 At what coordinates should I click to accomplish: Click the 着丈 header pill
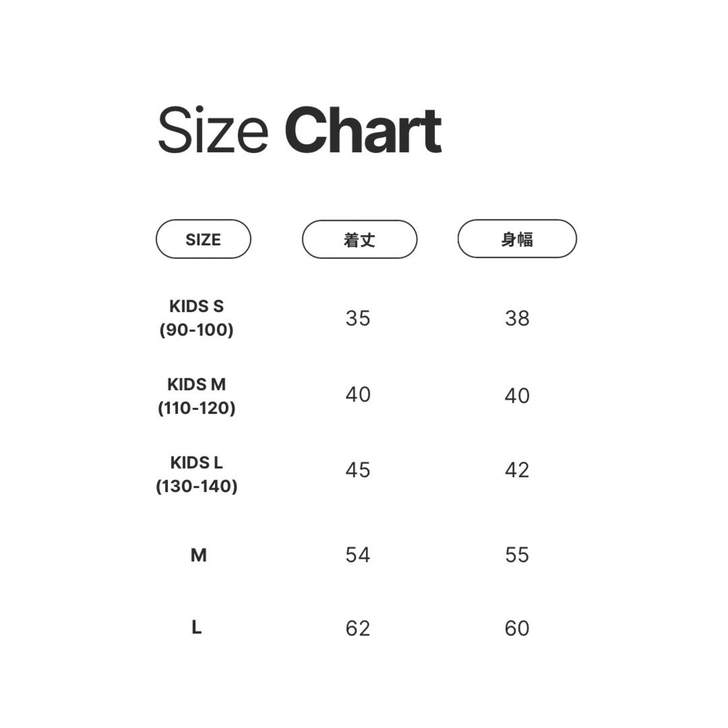359,239
